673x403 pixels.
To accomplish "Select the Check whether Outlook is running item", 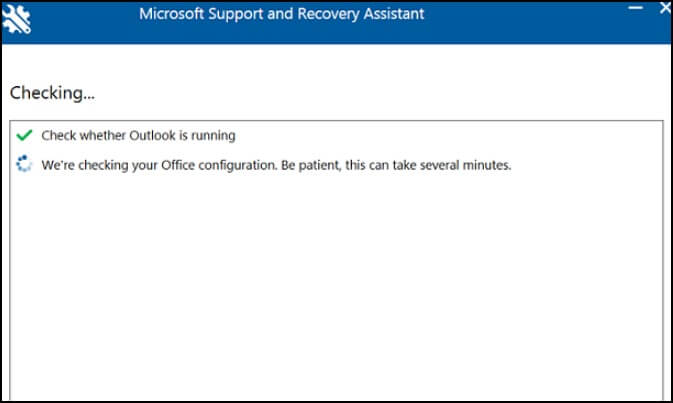I will click(138, 136).
